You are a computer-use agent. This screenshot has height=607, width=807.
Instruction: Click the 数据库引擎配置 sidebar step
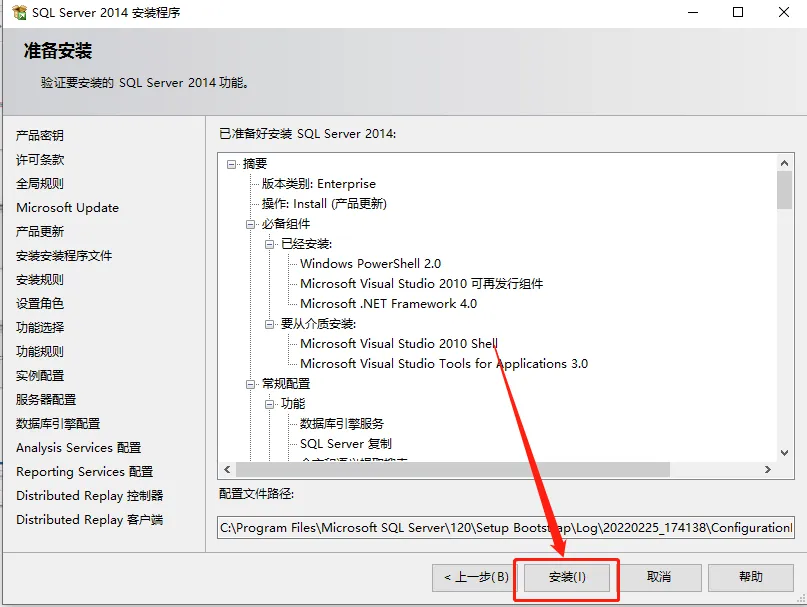[58, 424]
